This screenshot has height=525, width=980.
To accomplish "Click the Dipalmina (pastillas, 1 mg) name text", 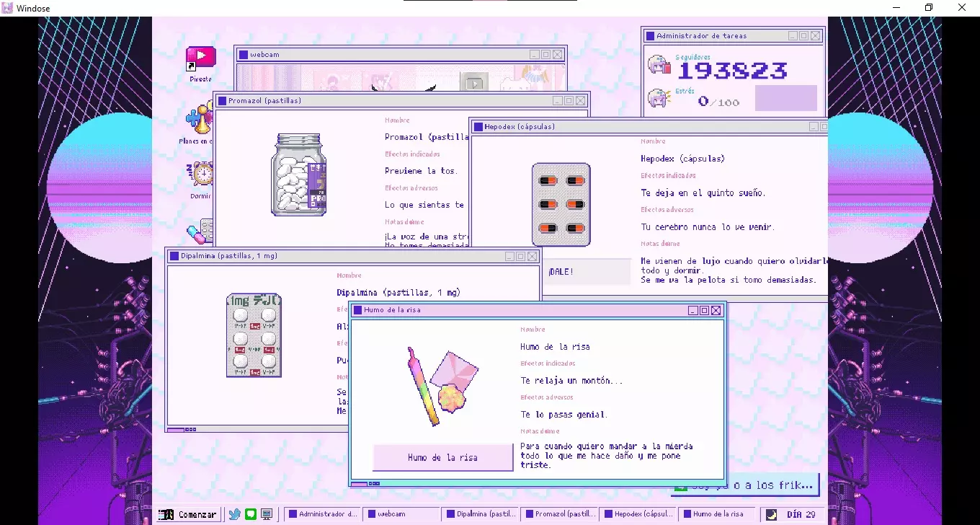I will tap(398, 293).
